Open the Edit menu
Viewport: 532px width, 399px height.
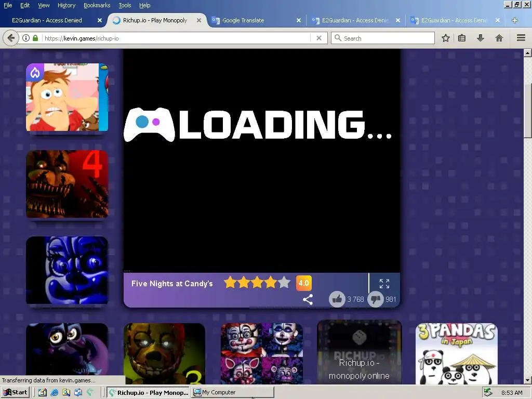pyautogui.click(x=25, y=5)
